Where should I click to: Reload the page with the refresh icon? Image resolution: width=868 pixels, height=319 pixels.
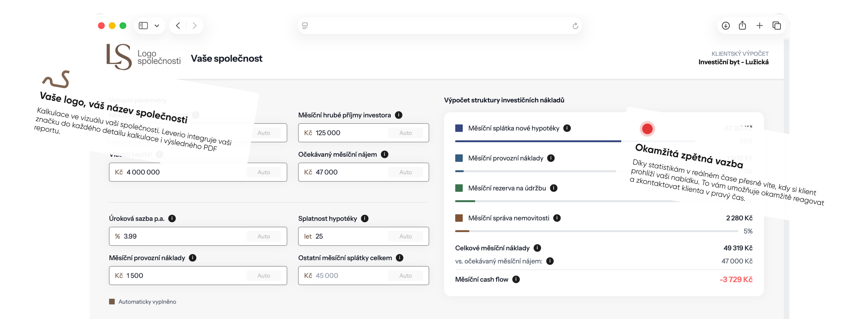point(575,26)
